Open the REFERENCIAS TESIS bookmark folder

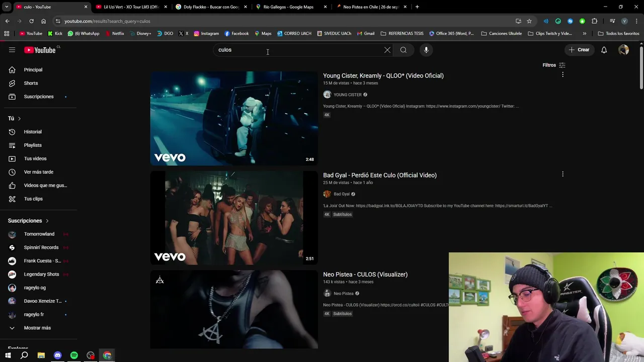(x=402, y=34)
